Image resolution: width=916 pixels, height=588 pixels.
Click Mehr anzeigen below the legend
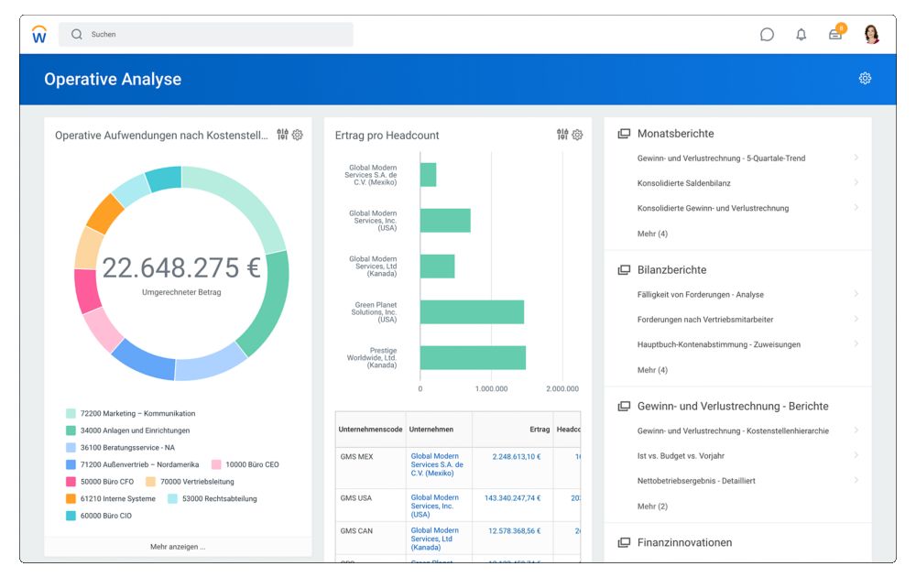(178, 547)
